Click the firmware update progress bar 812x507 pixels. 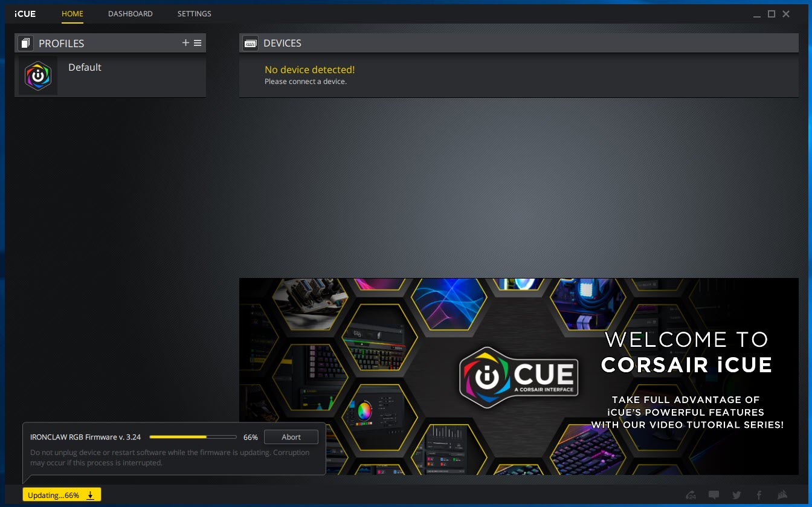click(x=193, y=437)
